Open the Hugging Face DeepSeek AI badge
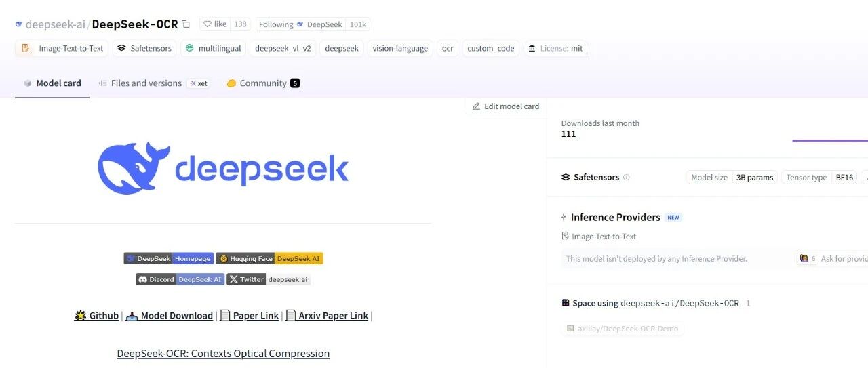 [269, 258]
